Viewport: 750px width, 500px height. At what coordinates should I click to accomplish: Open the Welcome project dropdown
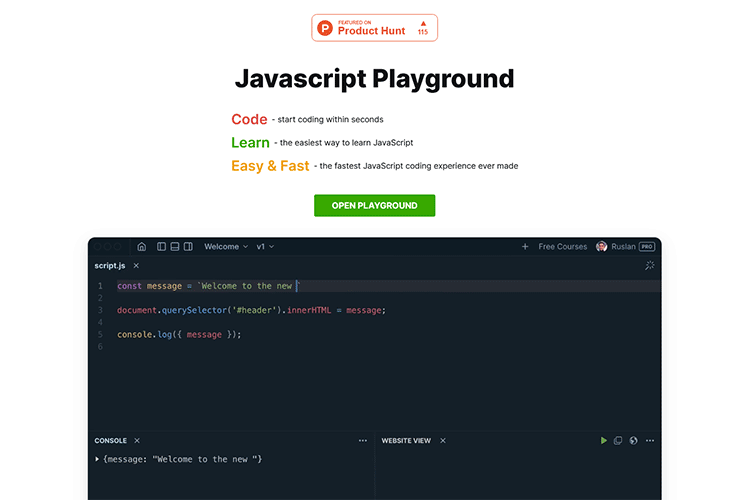(225, 246)
